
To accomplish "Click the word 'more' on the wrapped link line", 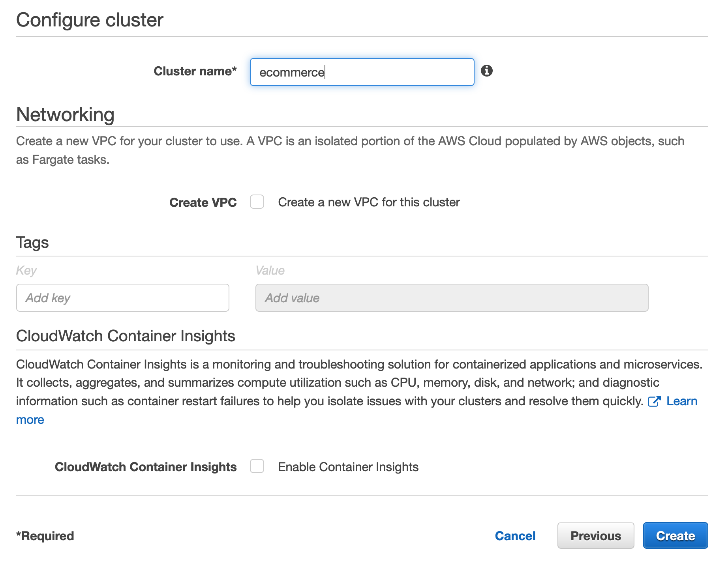I will tap(30, 420).
